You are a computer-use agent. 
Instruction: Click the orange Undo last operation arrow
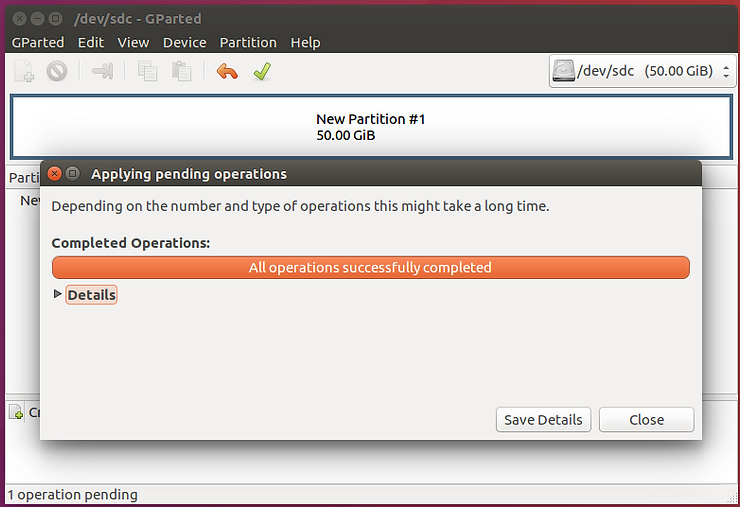(227, 72)
